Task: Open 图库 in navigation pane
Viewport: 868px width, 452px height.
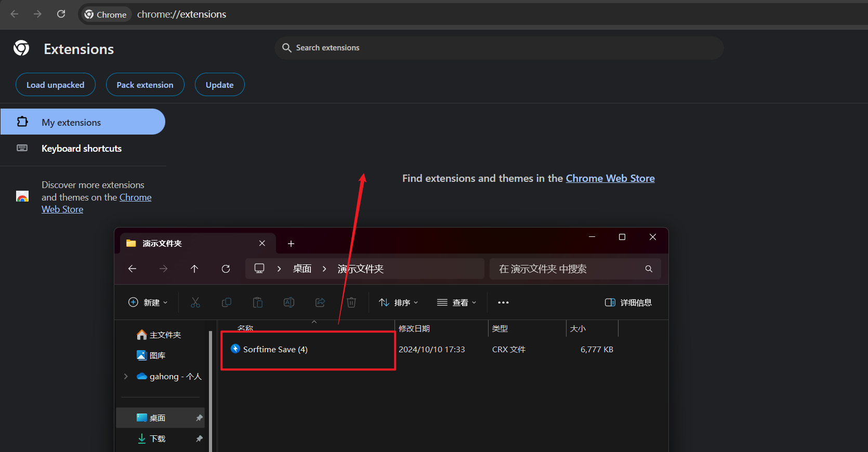Action: 151,355
